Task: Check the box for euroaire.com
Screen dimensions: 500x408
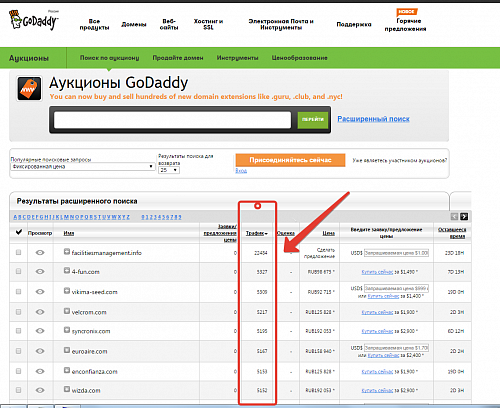Action: 18,351
